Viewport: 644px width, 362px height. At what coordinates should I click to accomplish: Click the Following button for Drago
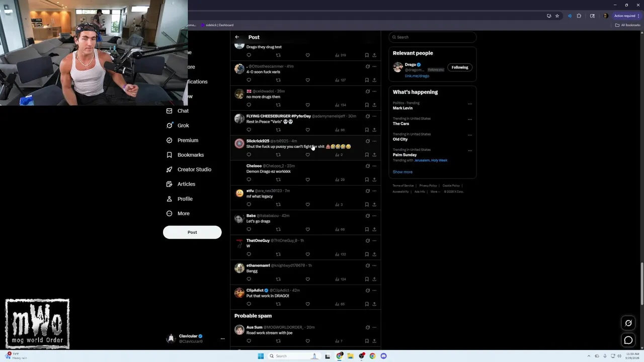point(459,67)
